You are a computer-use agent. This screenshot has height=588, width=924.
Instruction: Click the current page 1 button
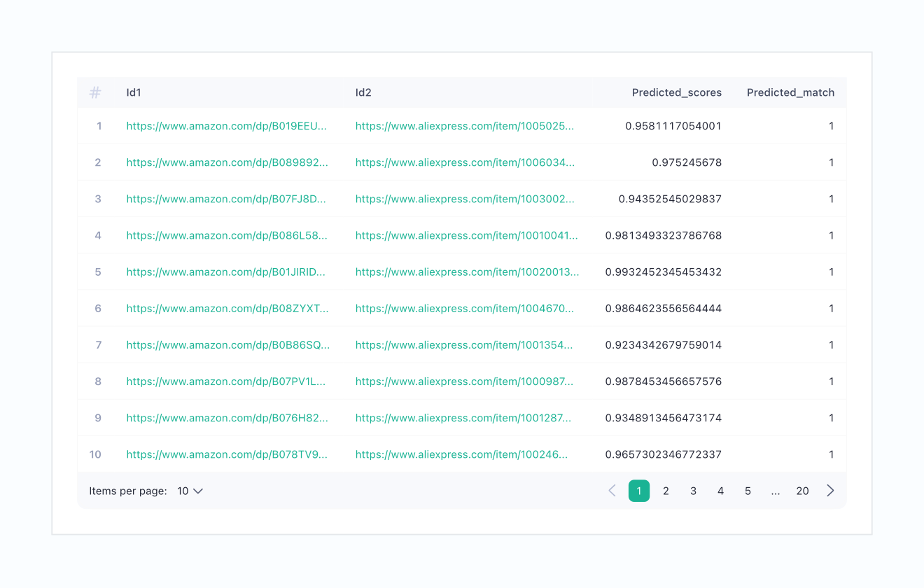point(638,491)
